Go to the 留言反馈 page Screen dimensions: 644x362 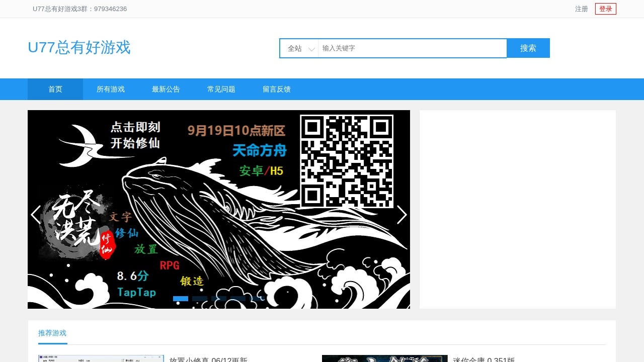click(x=276, y=89)
